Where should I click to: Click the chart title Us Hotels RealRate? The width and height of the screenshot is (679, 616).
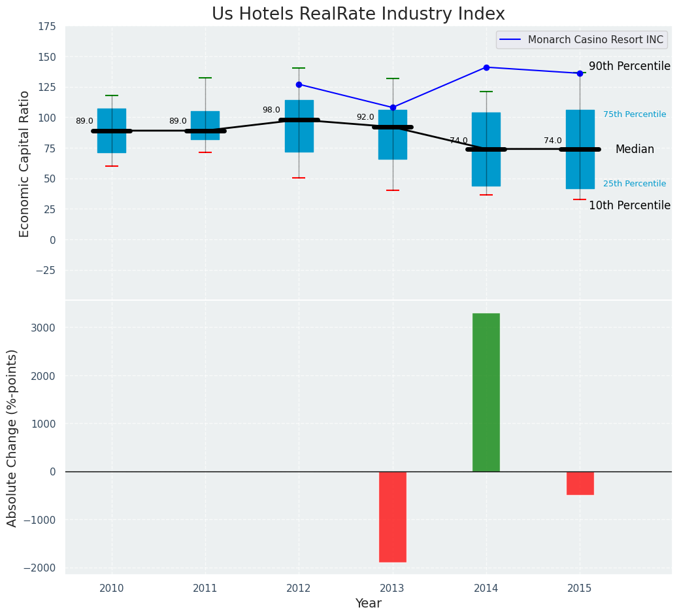click(358, 14)
